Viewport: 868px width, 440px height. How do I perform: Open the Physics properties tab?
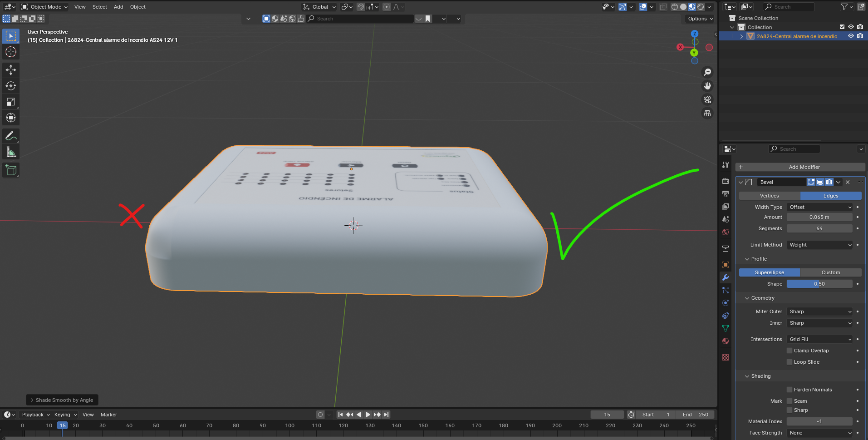(x=726, y=303)
